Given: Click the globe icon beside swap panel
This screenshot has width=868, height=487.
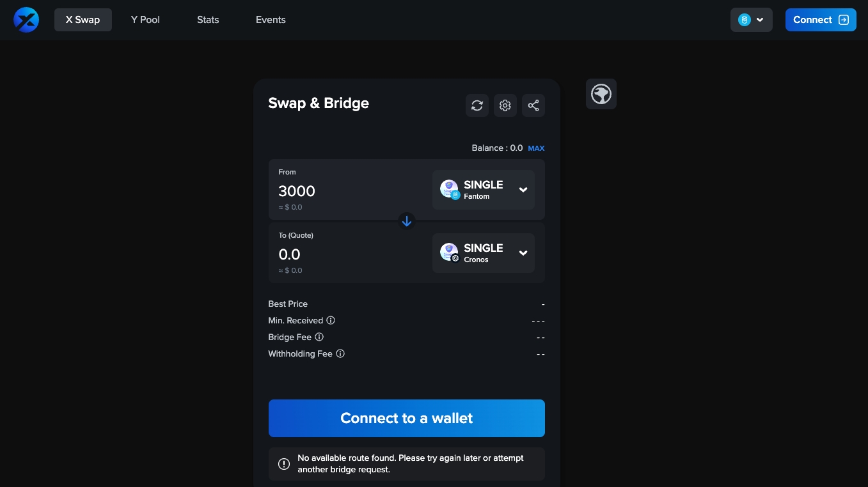Looking at the screenshot, I should (601, 94).
